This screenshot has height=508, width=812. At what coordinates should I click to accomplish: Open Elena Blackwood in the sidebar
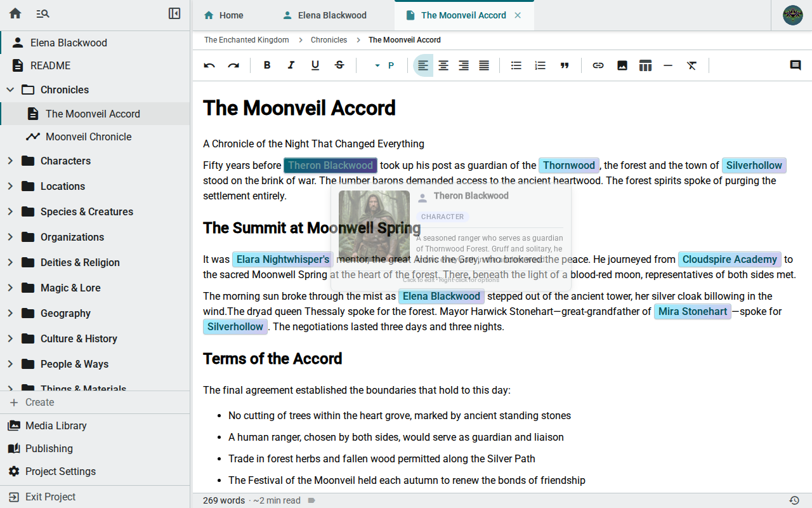95,43
